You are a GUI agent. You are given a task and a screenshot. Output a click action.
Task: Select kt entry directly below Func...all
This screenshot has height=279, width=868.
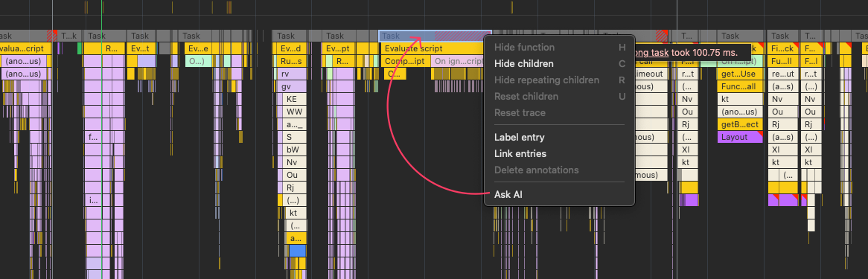[x=739, y=99]
